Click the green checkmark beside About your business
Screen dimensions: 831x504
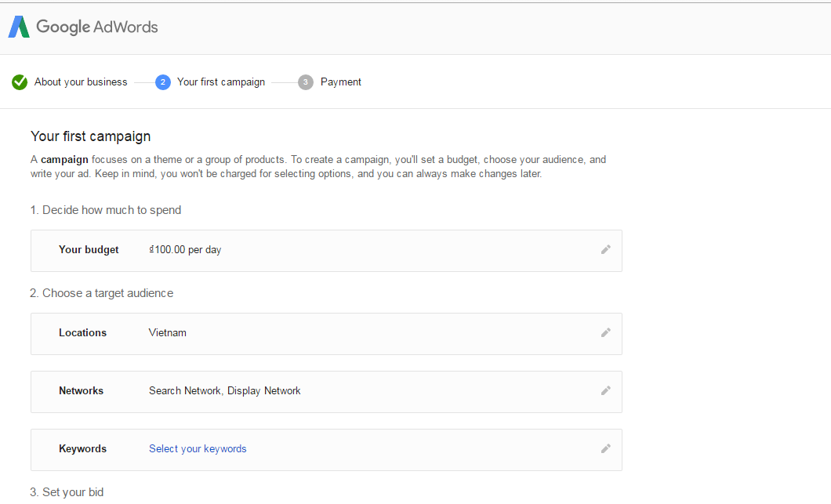[20, 82]
